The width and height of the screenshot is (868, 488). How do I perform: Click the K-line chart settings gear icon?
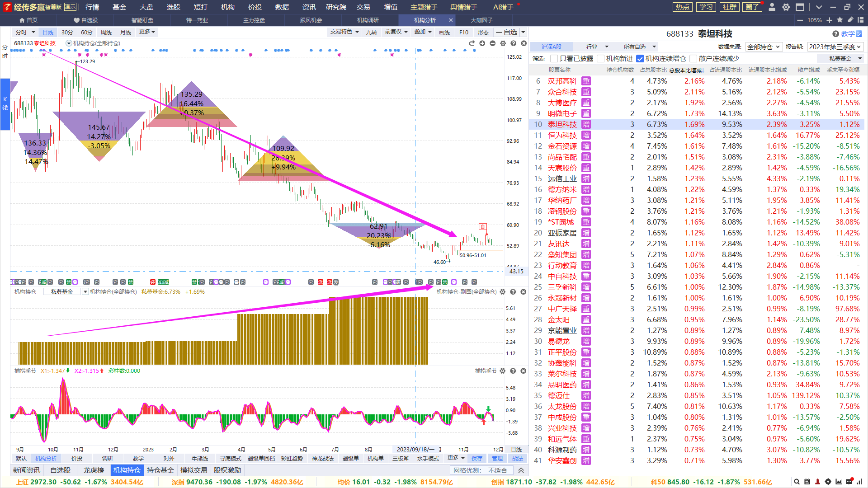[x=503, y=43]
